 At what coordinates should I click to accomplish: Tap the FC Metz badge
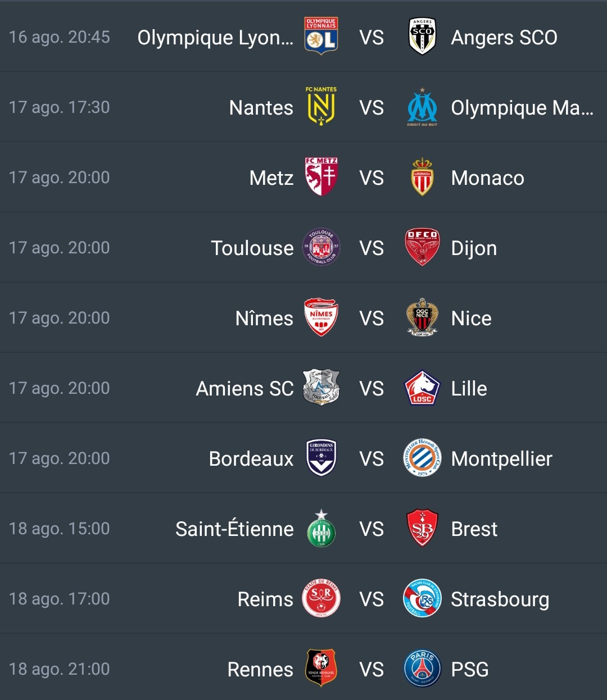pyautogui.click(x=321, y=176)
